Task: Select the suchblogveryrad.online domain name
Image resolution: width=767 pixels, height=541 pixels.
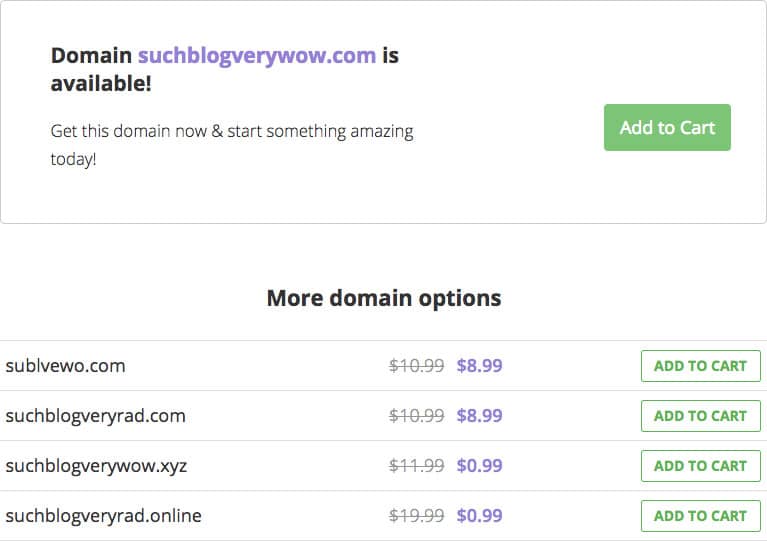Action: [x=103, y=516]
